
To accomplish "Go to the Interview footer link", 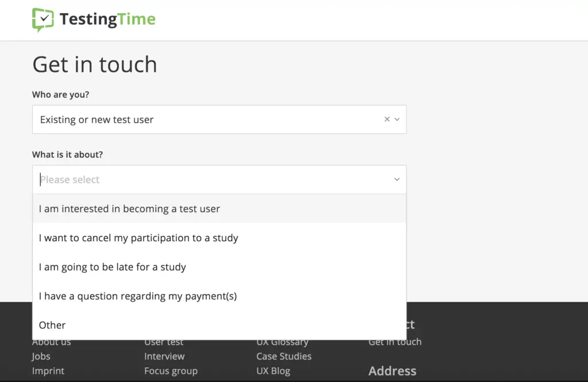I will click(164, 356).
